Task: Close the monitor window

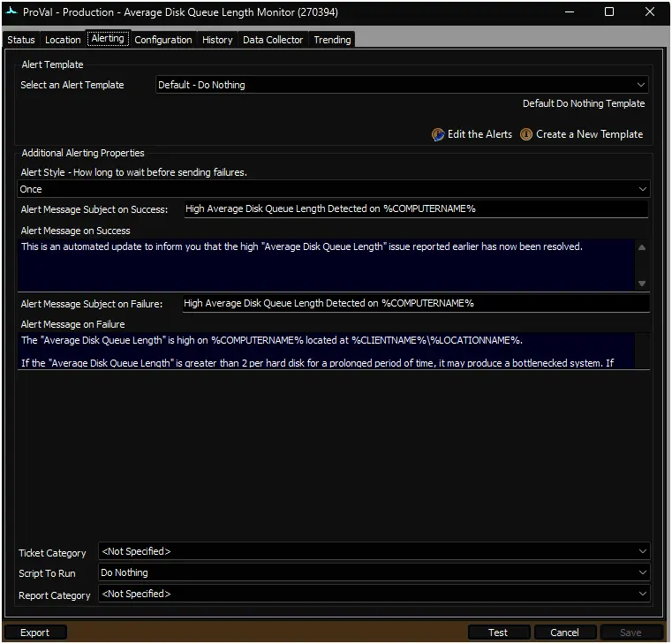Action: coord(650,11)
